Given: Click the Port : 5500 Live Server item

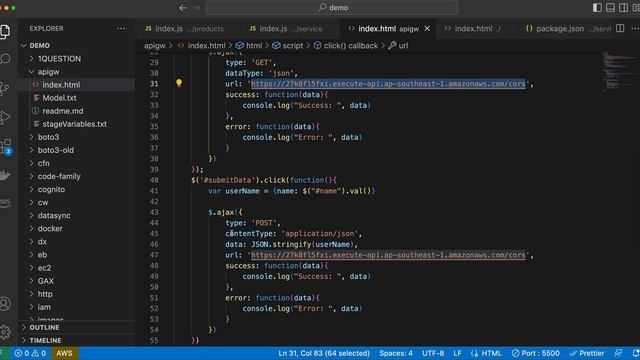Looking at the screenshot, I should 536,353.
